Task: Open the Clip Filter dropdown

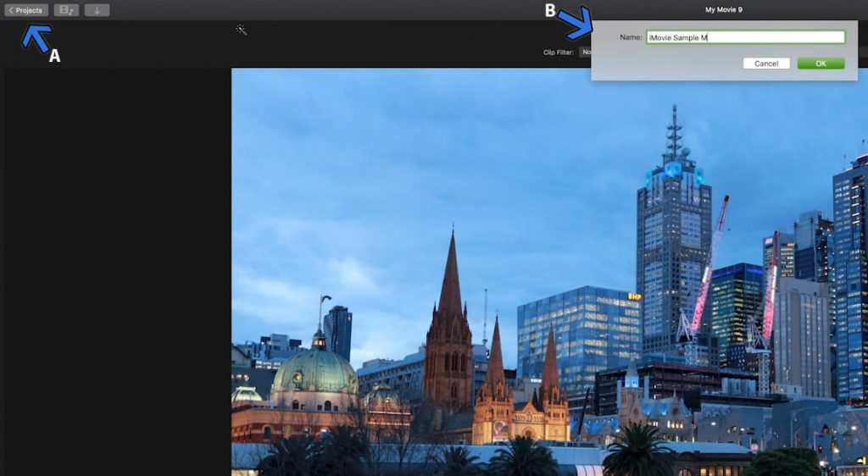Action: pyautogui.click(x=585, y=52)
